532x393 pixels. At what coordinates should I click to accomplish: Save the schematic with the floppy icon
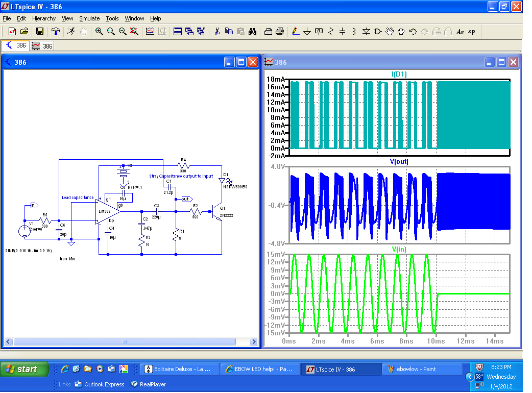tap(40, 32)
